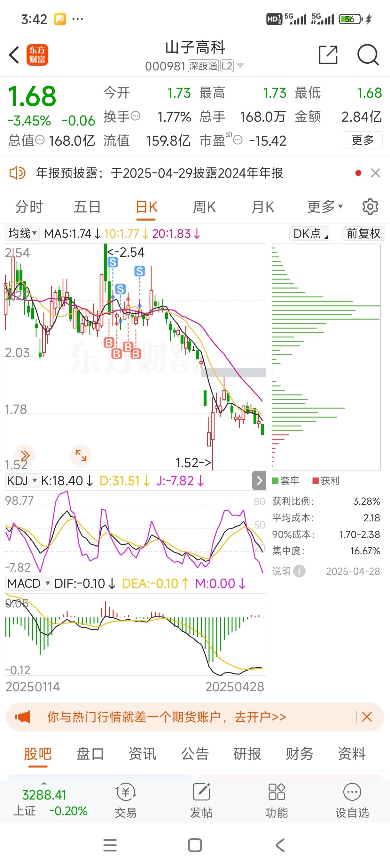This screenshot has width=390, height=868.
Task: Tap the L2 badge
Action: [x=227, y=66]
